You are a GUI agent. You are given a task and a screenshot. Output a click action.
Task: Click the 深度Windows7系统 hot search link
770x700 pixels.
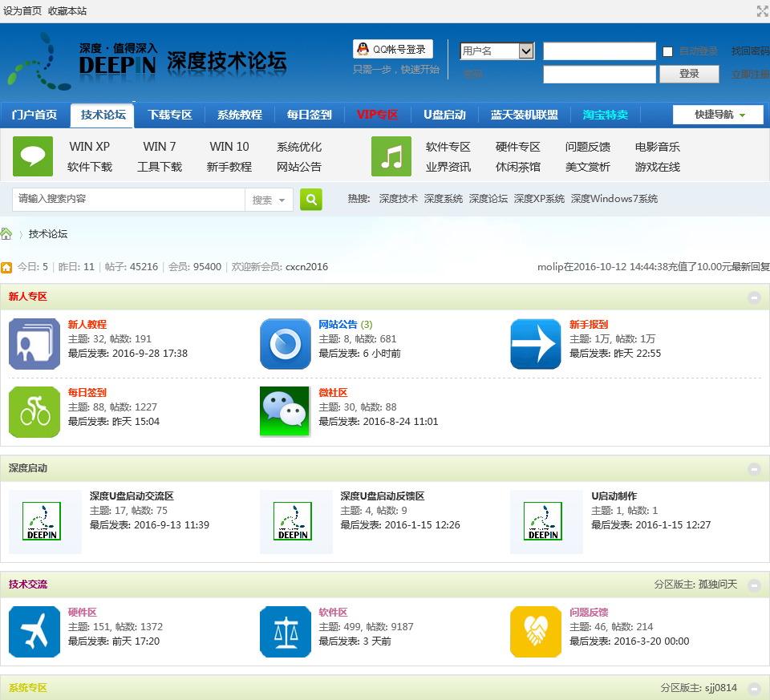pyautogui.click(x=614, y=199)
